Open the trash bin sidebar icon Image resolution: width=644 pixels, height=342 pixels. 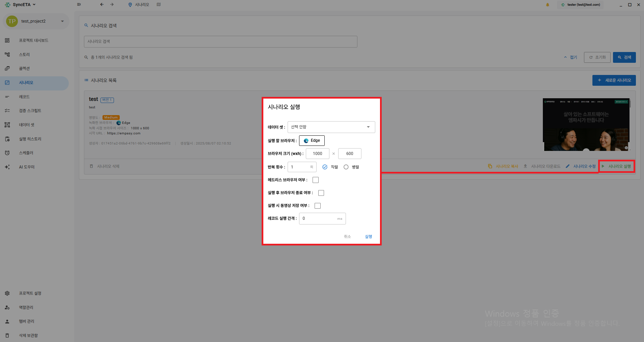point(7,336)
